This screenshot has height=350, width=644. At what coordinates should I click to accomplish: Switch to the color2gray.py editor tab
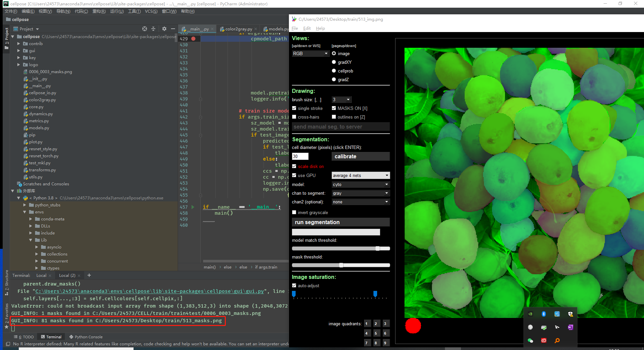238,29
